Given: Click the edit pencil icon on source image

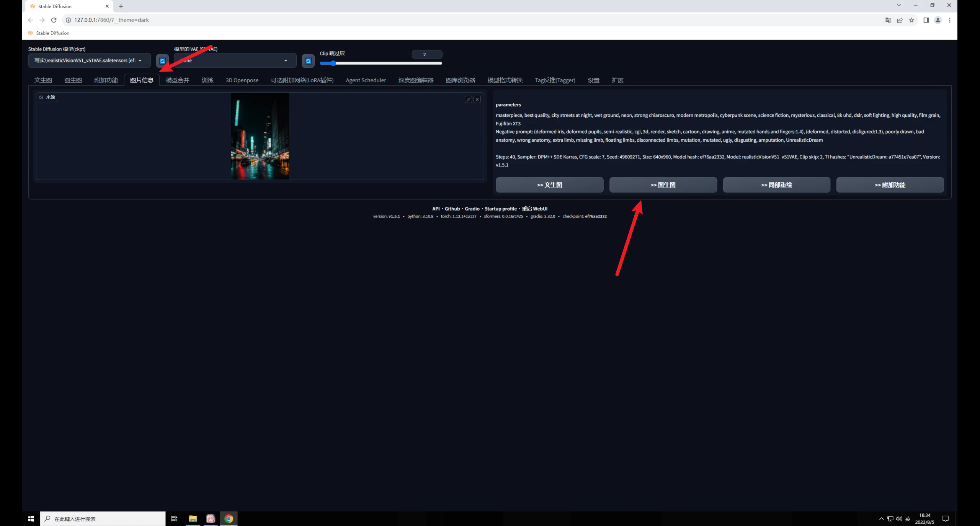Looking at the screenshot, I should (468, 100).
